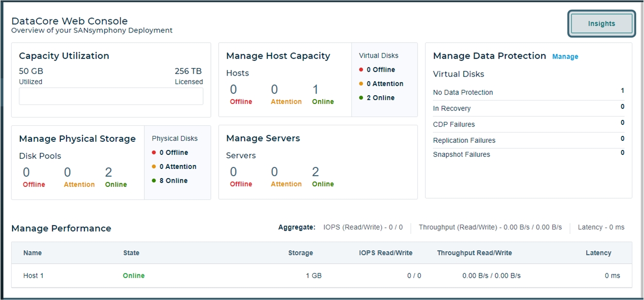Click the red Offline dot under Virtual Disks
The image size is (644, 300).
[x=361, y=70]
